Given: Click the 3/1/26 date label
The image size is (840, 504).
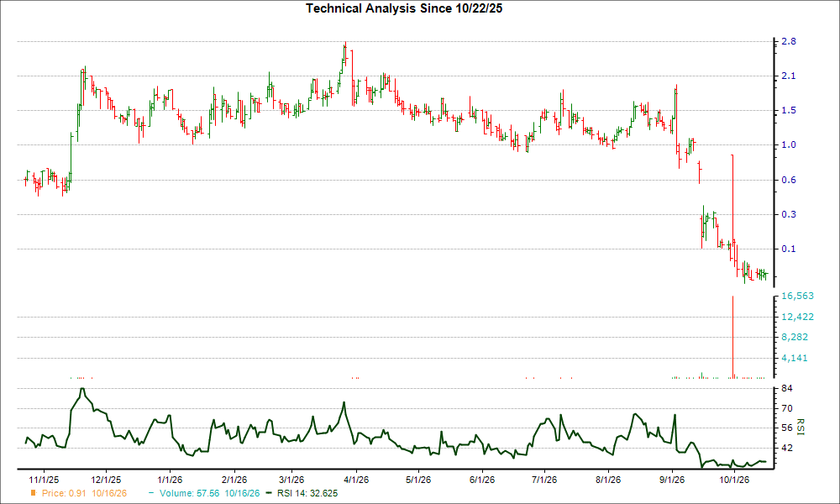Looking at the screenshot, I should [x=291, y=480].
